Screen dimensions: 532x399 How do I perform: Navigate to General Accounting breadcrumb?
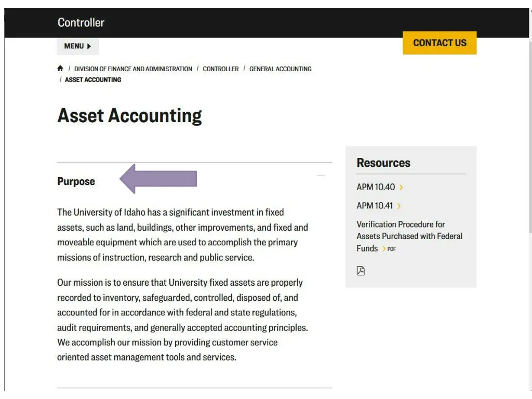coord(280,69)
